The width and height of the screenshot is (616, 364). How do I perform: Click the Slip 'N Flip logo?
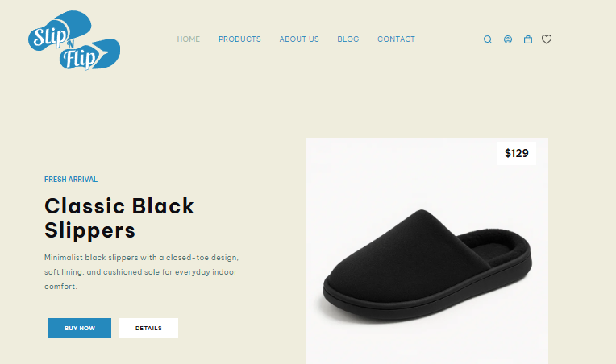click(x=74, y=40)
